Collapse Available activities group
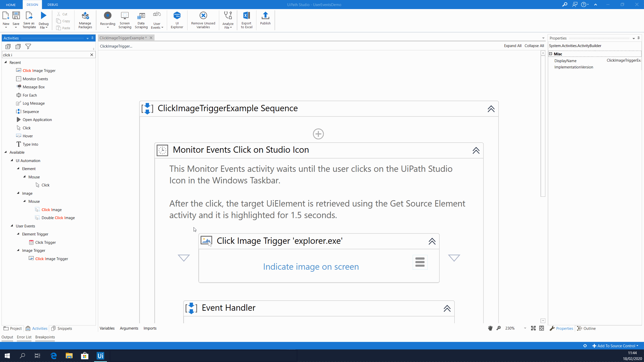644x362 pixels. click(6, 152)
